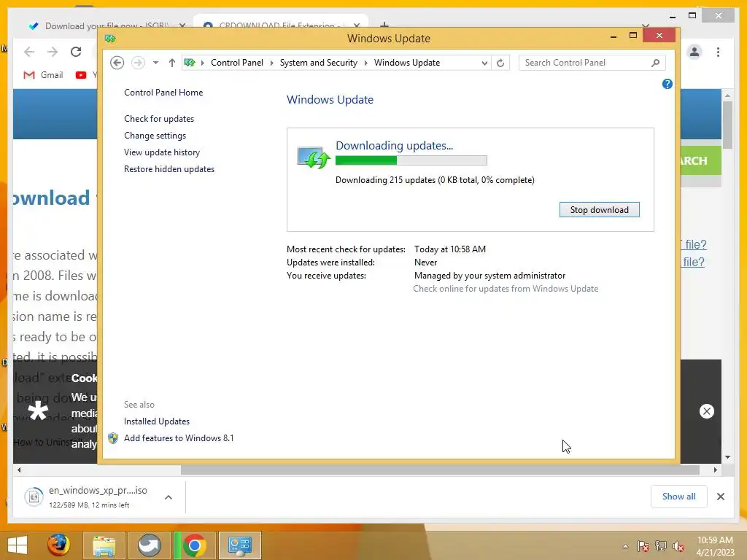
Task: Close the Chrome downloads bar
Action: point(721,497)
